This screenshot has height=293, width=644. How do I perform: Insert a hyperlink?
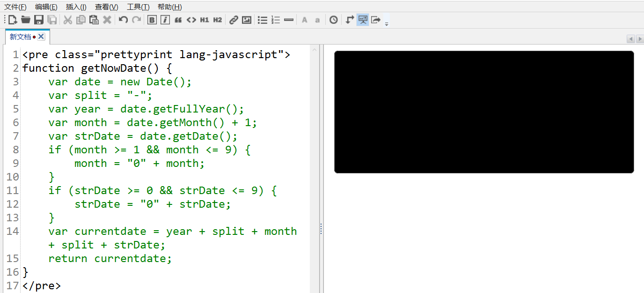click(x=234, y=20)
